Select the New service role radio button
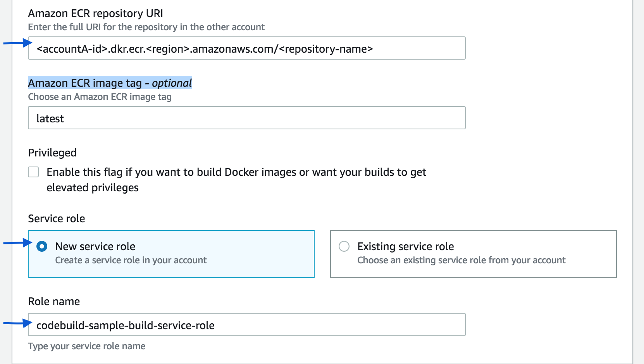Viewport: 644px width, 364px height. (42, 246)
